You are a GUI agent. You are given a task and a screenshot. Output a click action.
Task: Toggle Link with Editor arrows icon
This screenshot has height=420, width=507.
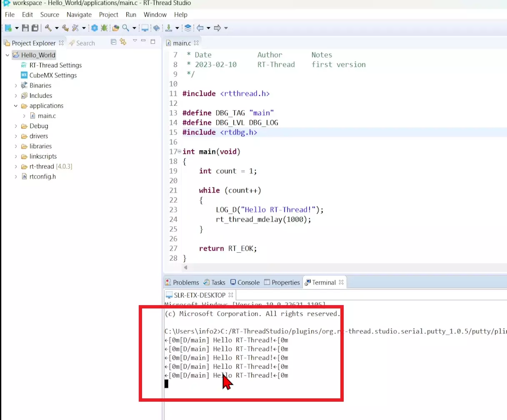tap(123, 42)
